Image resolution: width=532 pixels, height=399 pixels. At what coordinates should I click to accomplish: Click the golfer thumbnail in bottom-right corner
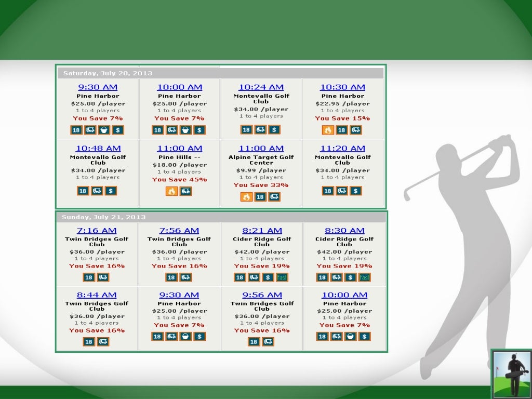[x=512, y=374]
